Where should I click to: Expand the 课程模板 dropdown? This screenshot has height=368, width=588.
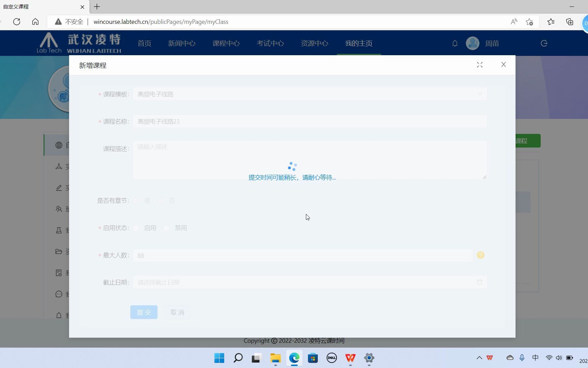[x=310, y=94]
